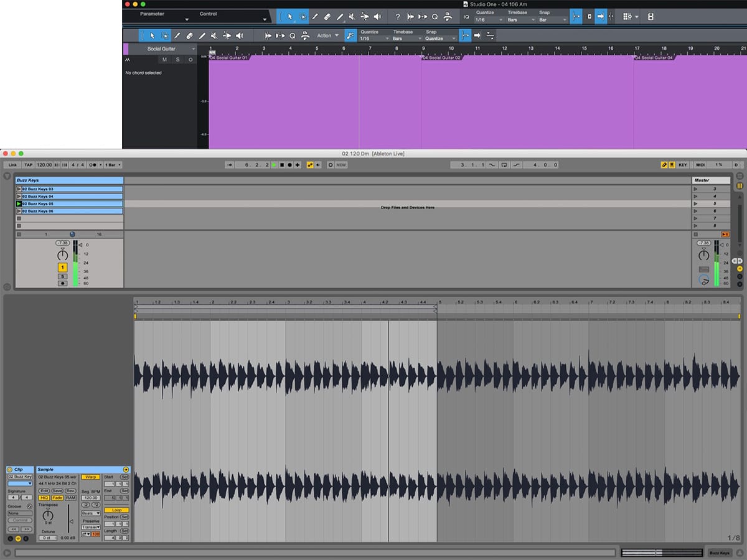Open the Beats warp mode dropdown
The width and height of the screenshot is (747, 560).
90,513
